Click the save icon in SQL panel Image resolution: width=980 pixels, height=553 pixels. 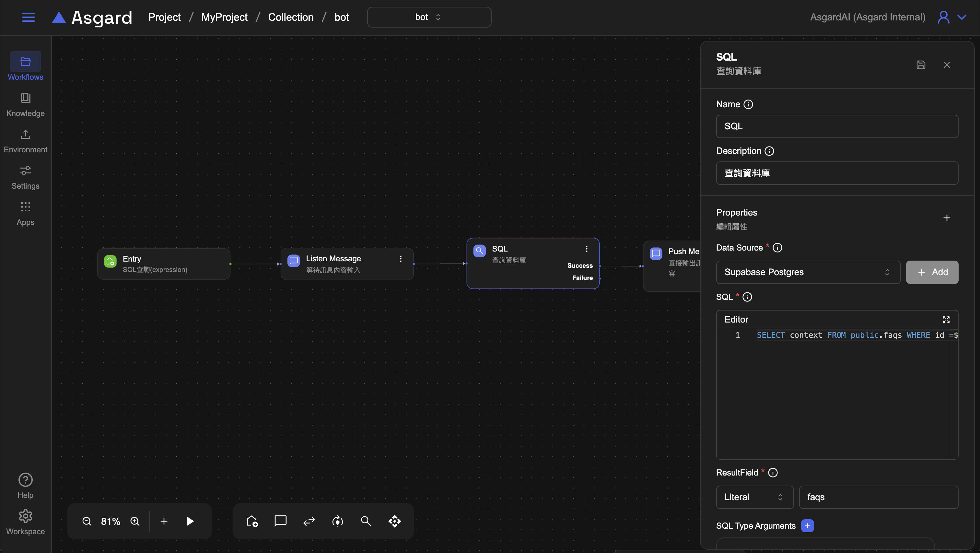pyautogui.click(x=921, y=65)
